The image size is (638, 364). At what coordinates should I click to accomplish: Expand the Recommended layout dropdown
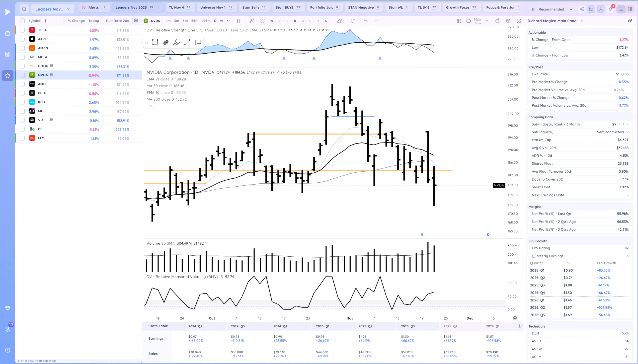(552, 9)
